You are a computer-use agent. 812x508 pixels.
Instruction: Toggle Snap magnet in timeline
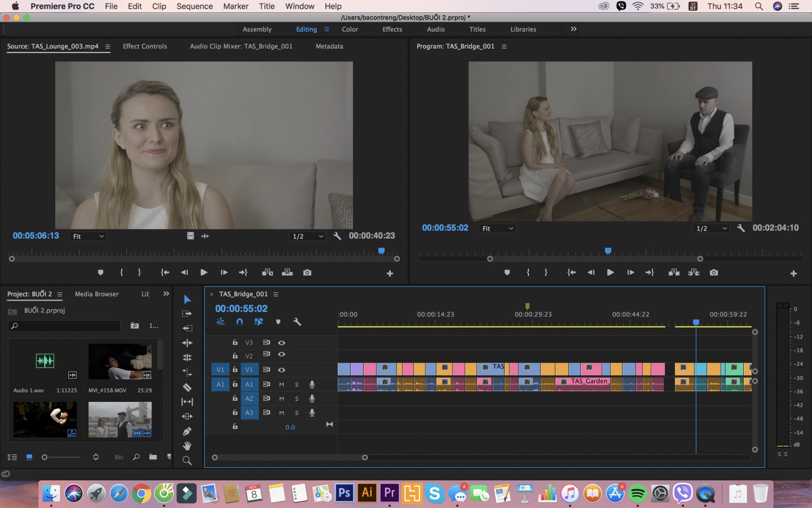point(239,322)
